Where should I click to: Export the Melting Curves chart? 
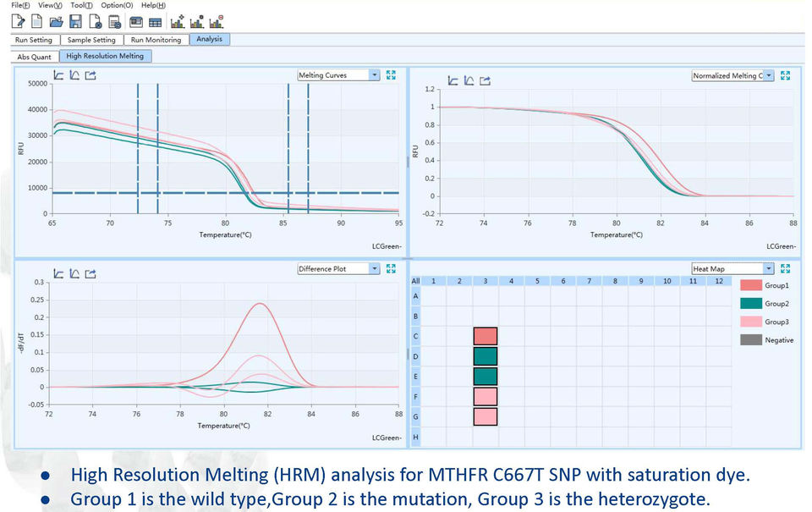91,75
